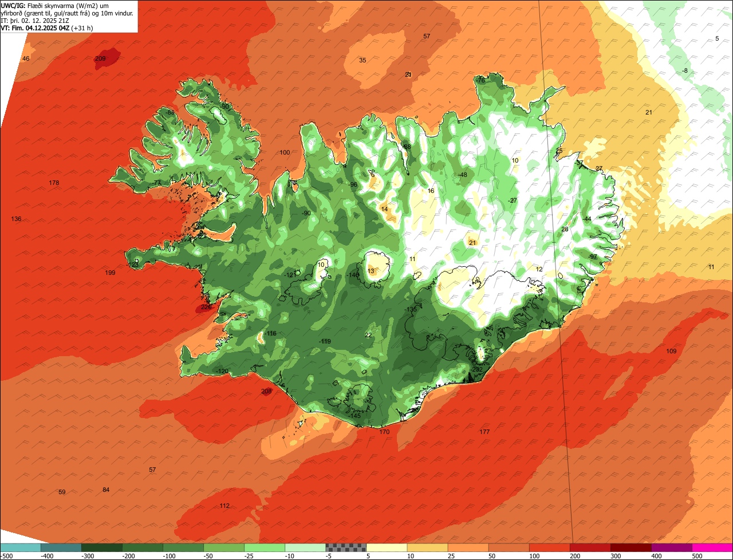Click the map value '16'
Screen dimensions: 733x560
pyautogui.click(x=431, y=191)
